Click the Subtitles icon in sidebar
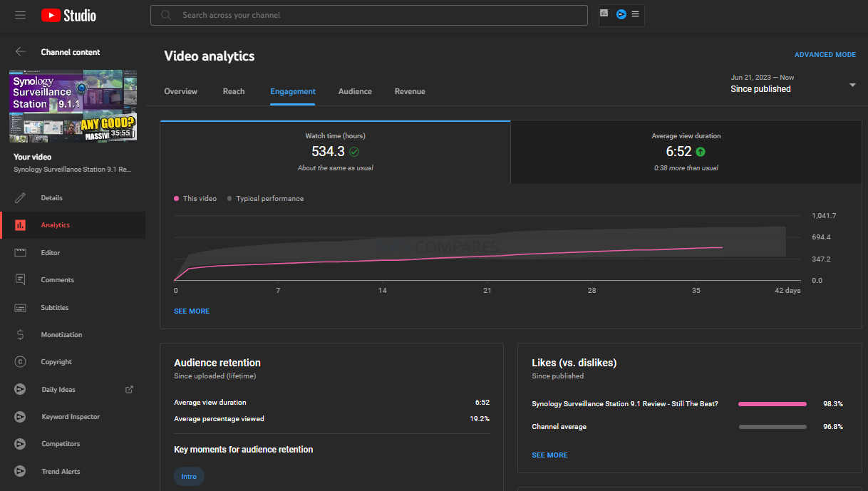Image resolution: width=868 pixels, height=491 pixels. pos(20,308)
